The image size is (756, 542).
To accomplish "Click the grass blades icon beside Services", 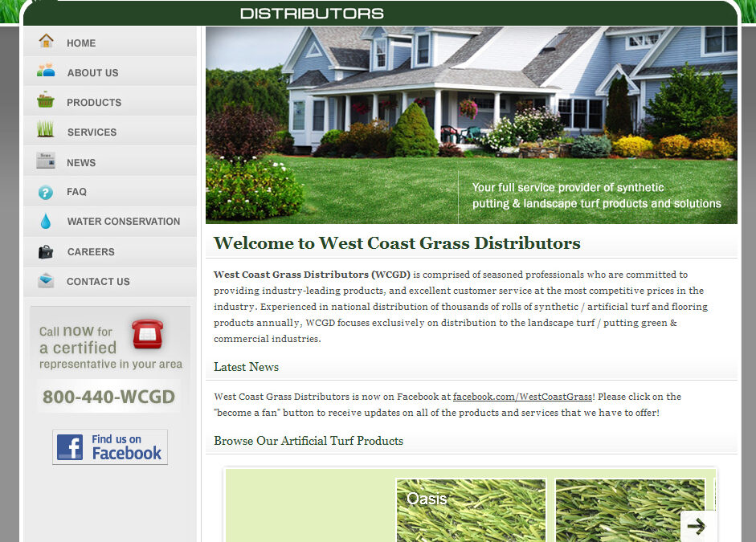I will pos(45,129).
